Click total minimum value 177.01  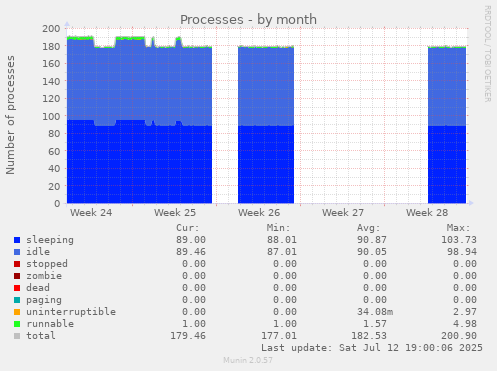pyautogui.click(x=279, y=336)
